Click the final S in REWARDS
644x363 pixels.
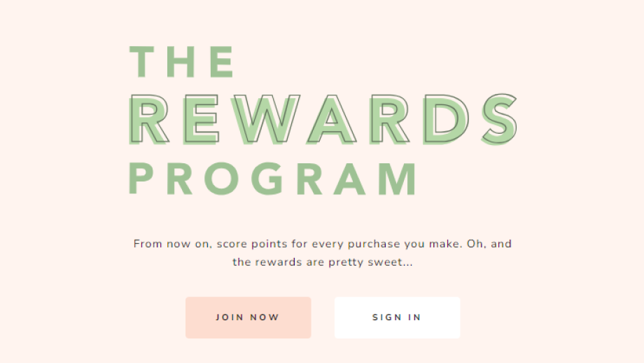[x=499, y=119]
